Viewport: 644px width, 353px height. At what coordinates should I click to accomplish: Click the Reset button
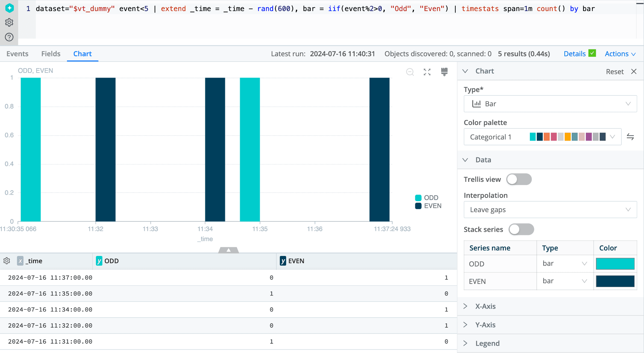(614, 72)
